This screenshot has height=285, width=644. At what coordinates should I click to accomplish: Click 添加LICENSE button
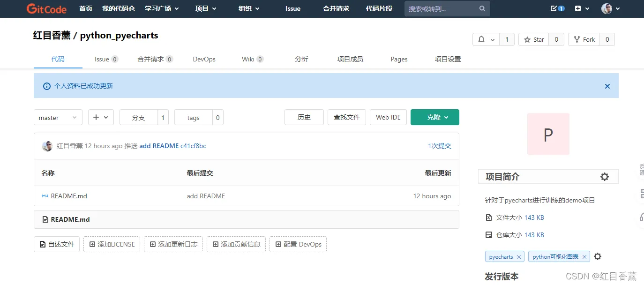coord(112,244)
